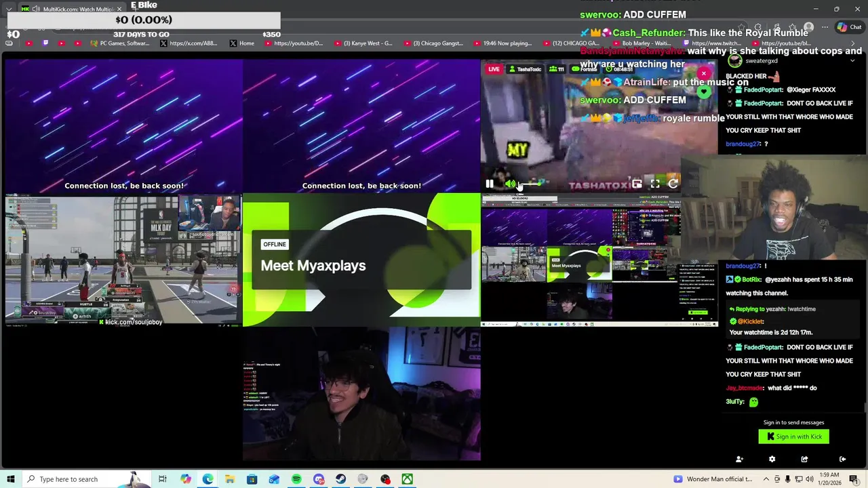The height and width of the screenshot is (488, 868).
Task: Open '19:46 Now playing...' bookmark
Action: click(503, 43)
